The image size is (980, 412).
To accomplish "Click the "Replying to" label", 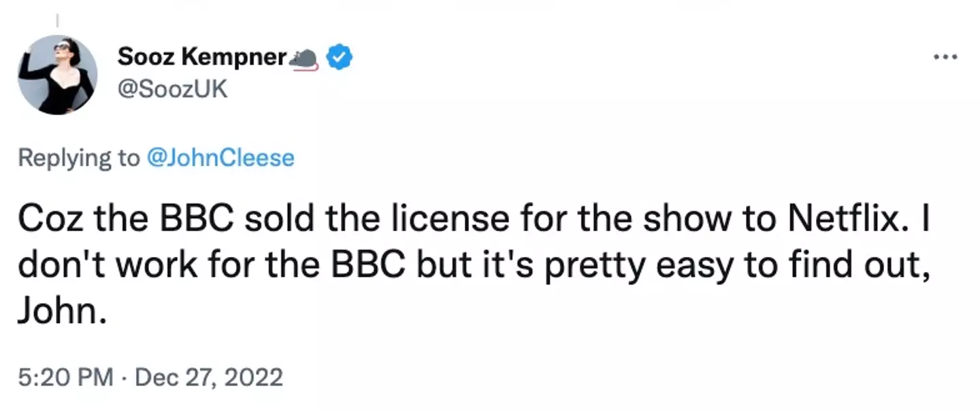I will click(x=78, y=158).
